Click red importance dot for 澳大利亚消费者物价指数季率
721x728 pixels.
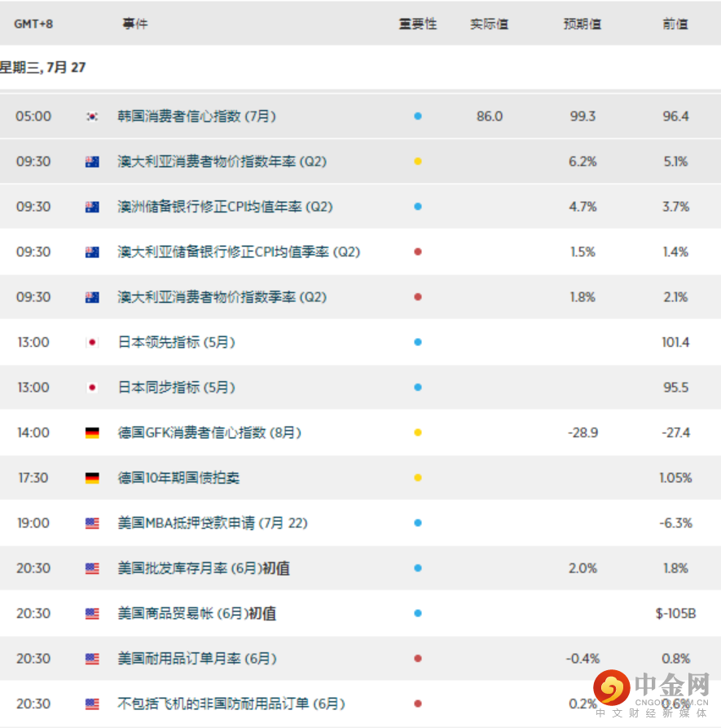point(418,296)
